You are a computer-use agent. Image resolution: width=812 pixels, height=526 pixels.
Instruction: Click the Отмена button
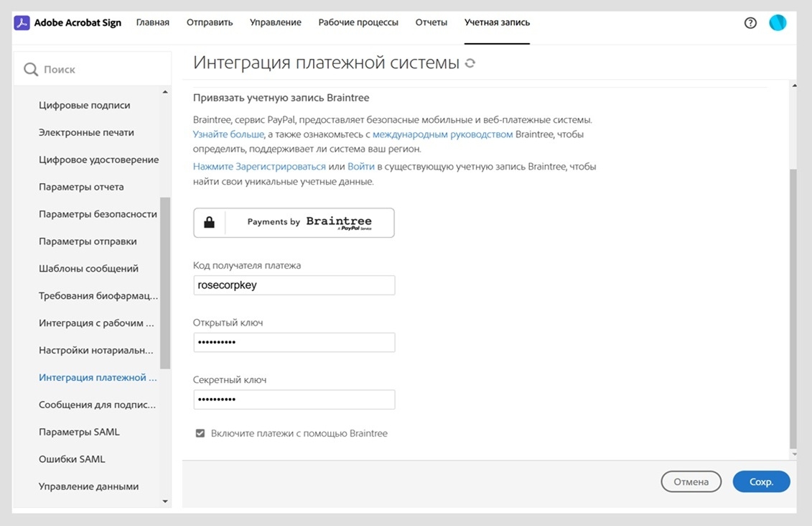[691, 481]
